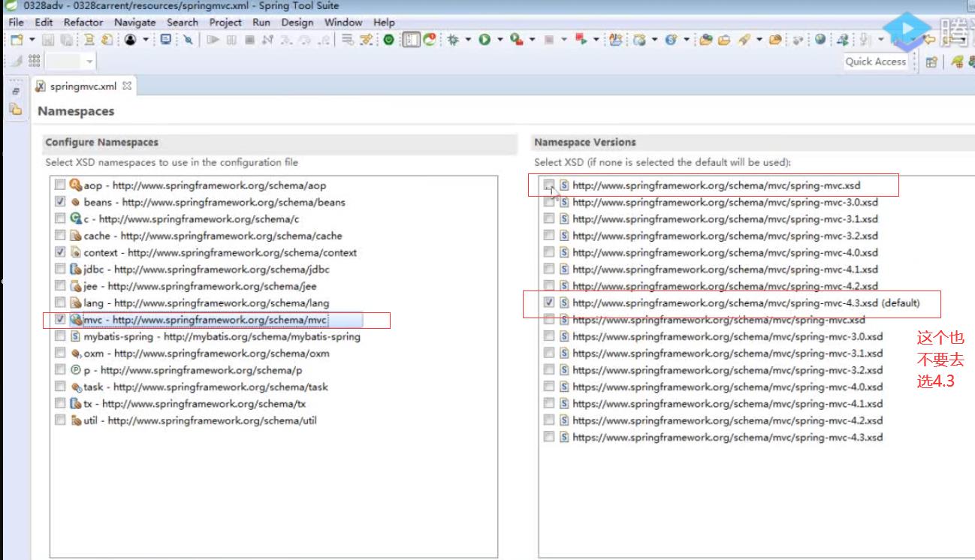
Task: Open the File menu
Action: click(x=17, y=23)
